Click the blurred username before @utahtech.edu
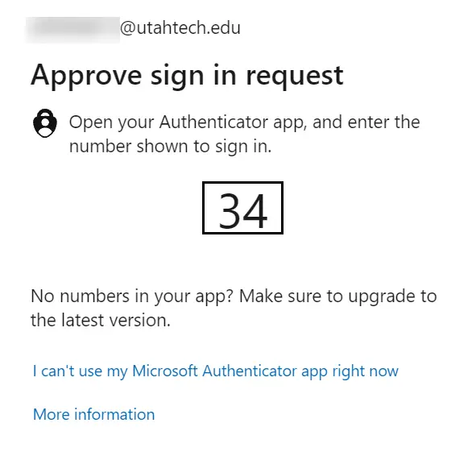 (x=72, y=30)
